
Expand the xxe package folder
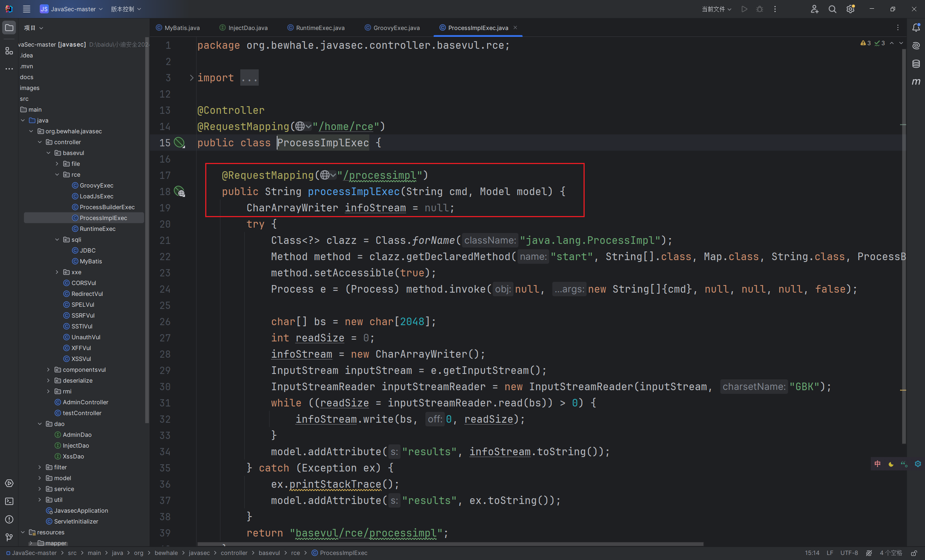(57, 272)
